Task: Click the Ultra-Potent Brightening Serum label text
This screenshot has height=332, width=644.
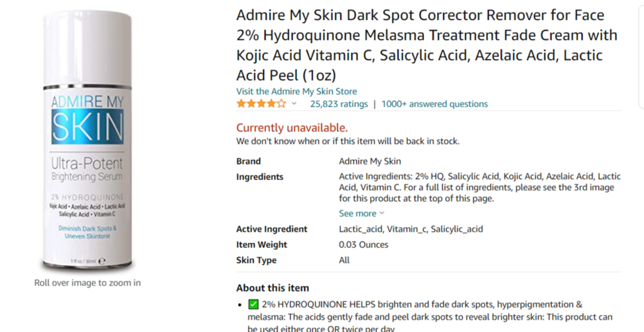Action: 87,169
